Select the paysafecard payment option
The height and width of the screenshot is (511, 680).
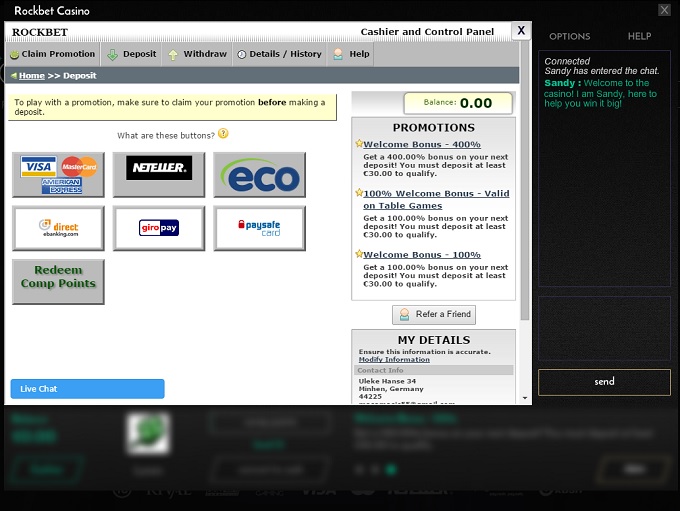[x=259, y=228]
